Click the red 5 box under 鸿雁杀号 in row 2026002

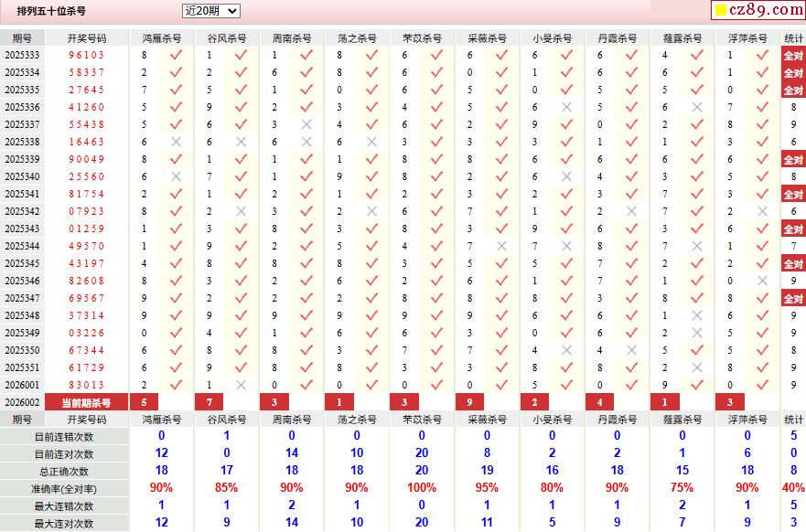pyautogui.click(x=144, y=402)
